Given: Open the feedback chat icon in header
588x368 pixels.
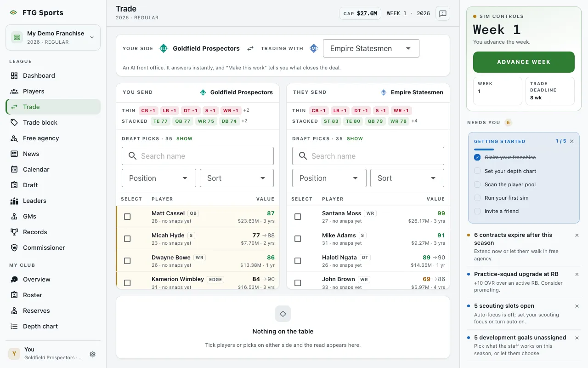Looking at the screenshot, I should [443, 13].
